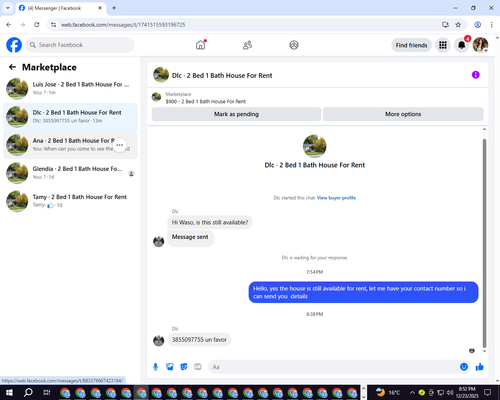Open the View buyer profile link
Screen dimensions: 500x400
point(336,198)
